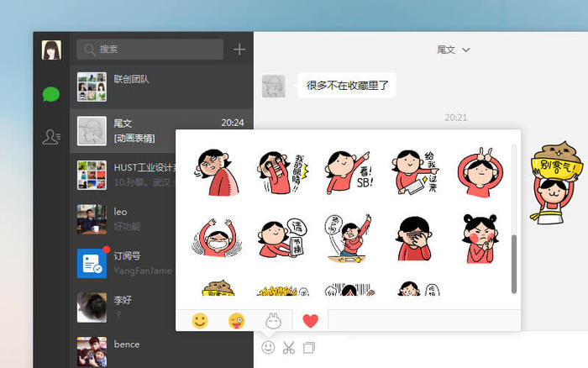Click the 联创团队 group avatar thumbnail

(x=92, y=87)
